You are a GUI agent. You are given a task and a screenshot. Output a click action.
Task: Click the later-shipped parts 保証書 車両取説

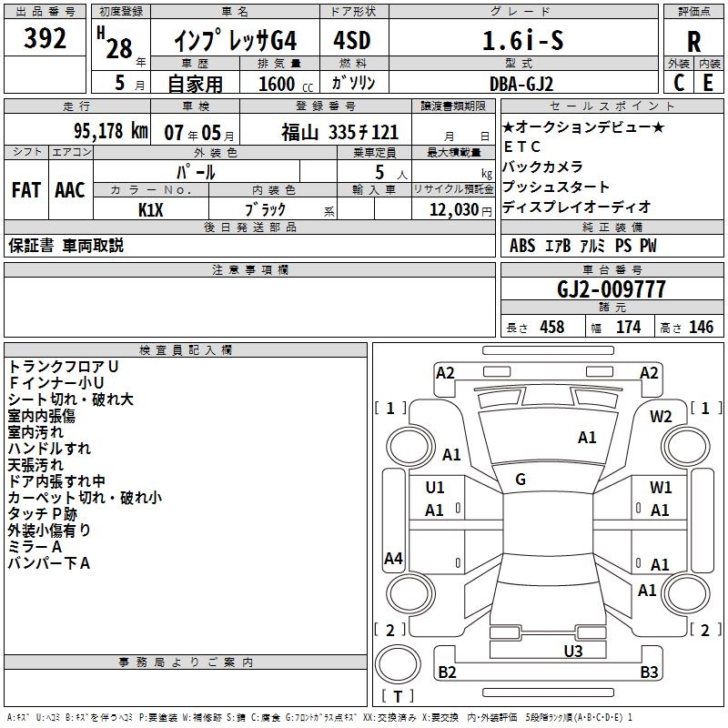[x=66, y=245]
